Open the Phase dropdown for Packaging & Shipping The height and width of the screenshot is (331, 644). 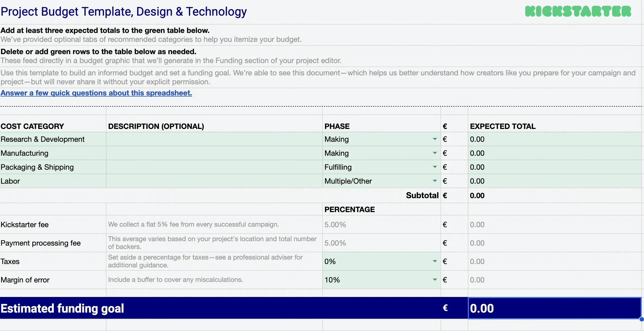click(x=435, y=167)
